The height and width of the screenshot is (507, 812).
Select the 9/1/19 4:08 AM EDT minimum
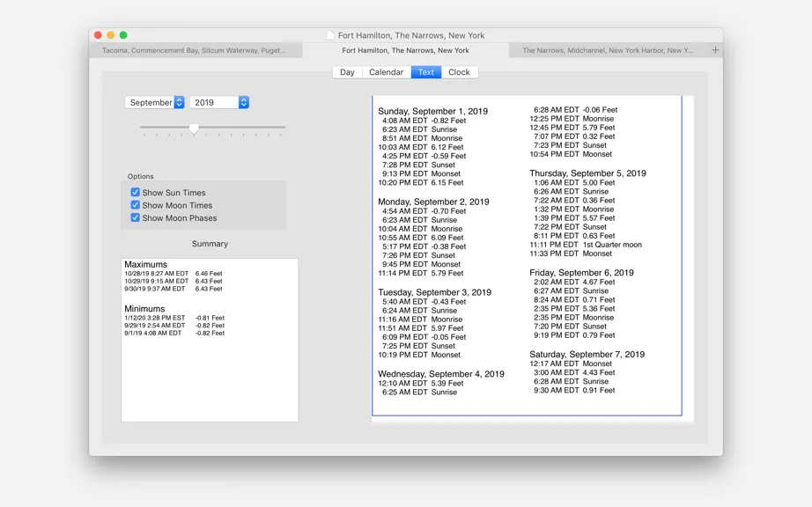pyautogui.click(x=174, y=334)
